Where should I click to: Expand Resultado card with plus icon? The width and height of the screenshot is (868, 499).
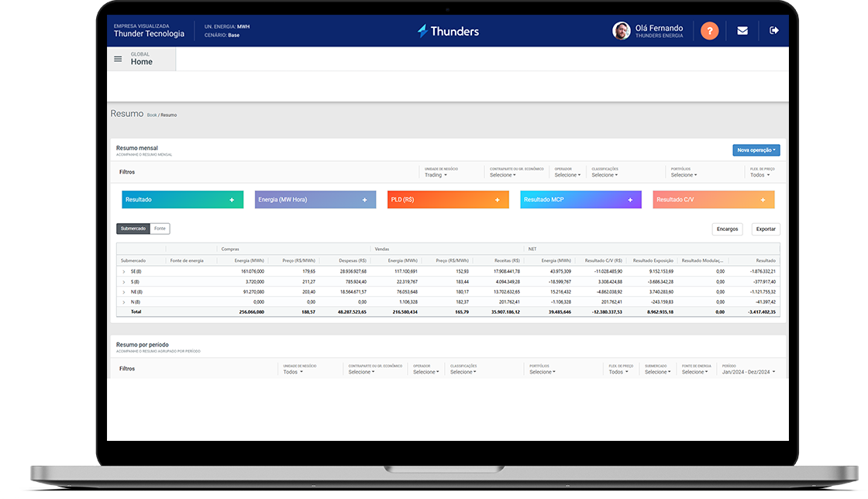pyautogui.click(x=231, y=200)
